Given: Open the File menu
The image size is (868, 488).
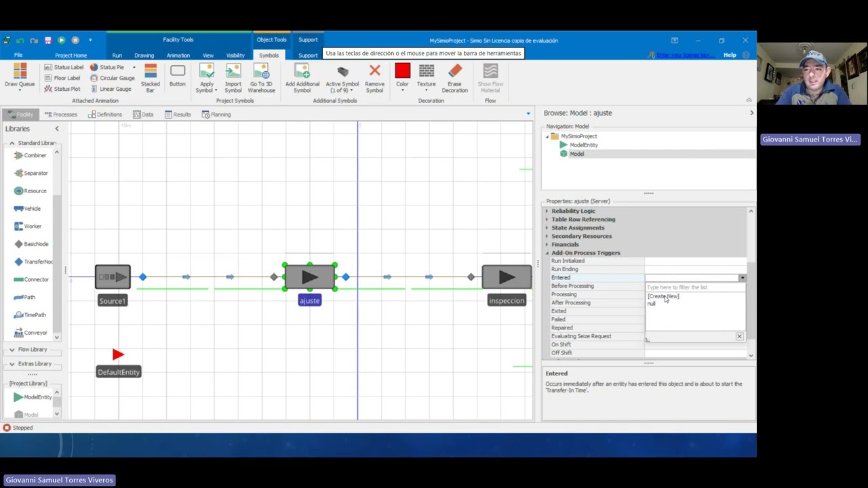Looking at the screenshot, I should [18, 55].
